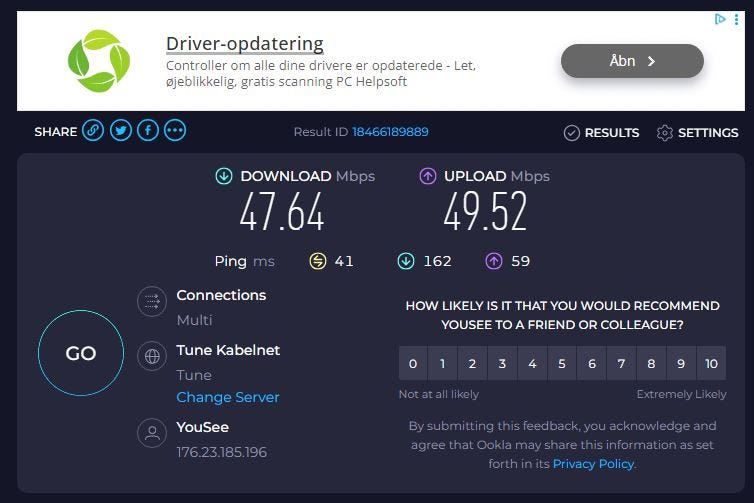This screenshot has height=503, width=754.
Task: Choose rating 5 on recommendation scale
Action: tap(562, 364)
